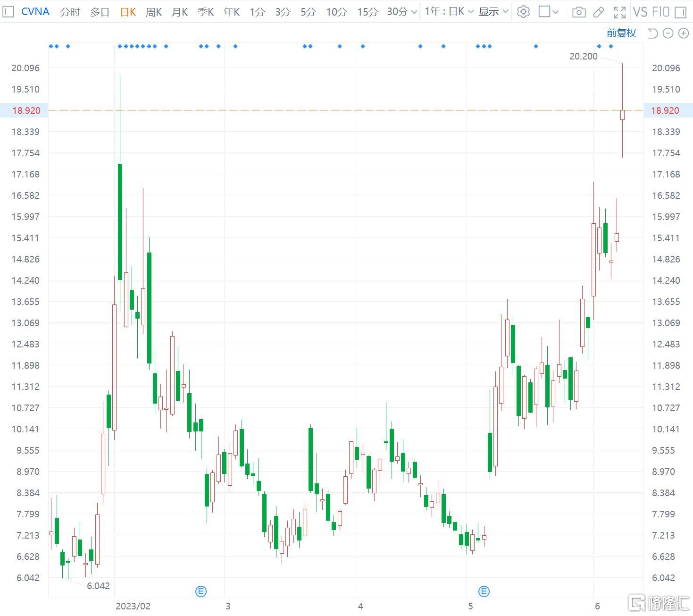Open the 1年:日K range dropdown
The width and height of the screenshot is (693, 616).
(449, 11)
